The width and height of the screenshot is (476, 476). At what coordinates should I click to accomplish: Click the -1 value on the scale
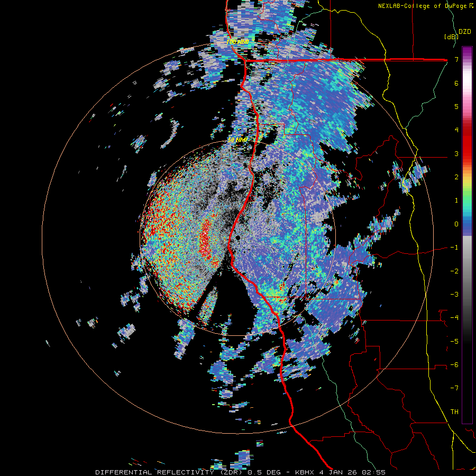point(454,248)
